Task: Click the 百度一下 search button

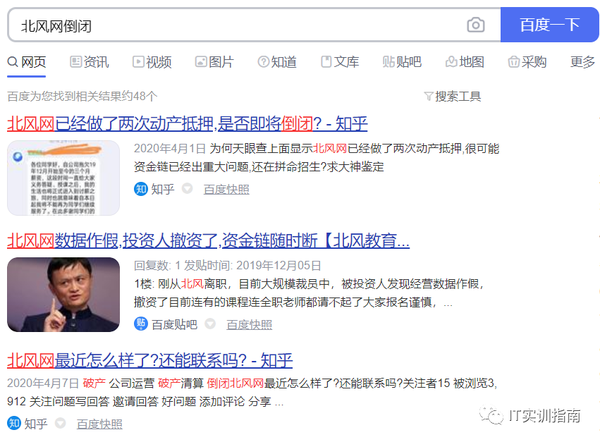Action: point(549,25)
